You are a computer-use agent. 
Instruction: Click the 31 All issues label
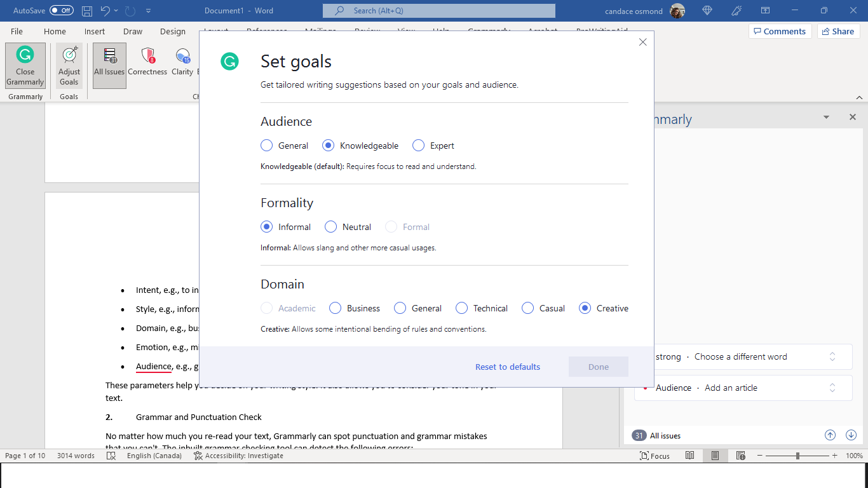coord(657,435)
